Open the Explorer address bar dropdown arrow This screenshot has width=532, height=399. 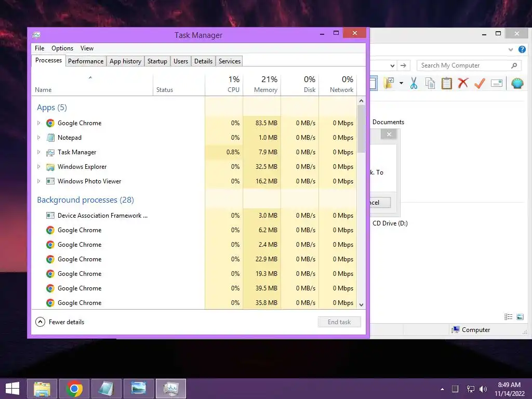point(392,65)
